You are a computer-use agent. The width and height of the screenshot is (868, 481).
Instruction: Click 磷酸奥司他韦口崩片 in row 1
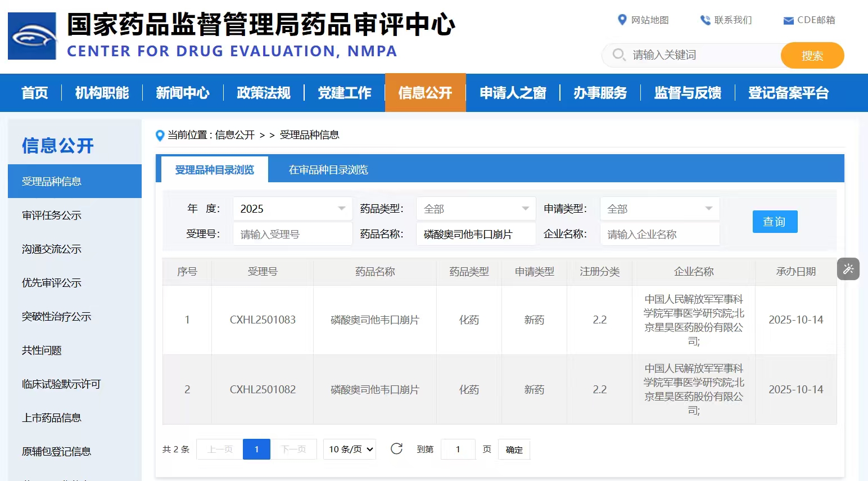tap(375, 320)
